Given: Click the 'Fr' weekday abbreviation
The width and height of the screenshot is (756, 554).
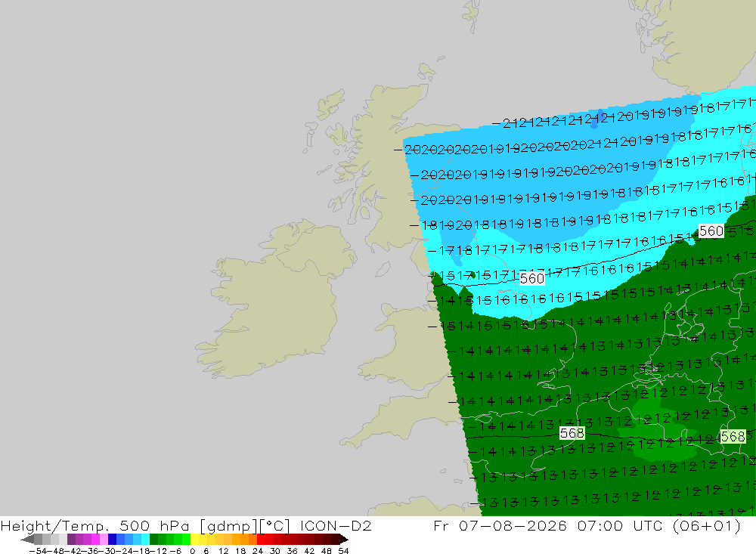Looking at the screenshot, I should point(441,525).
